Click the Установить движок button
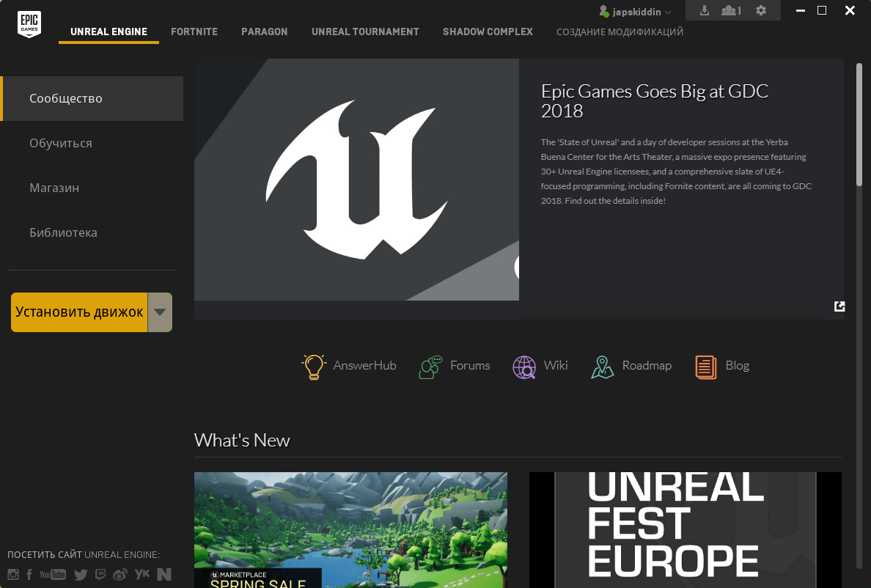Screen dimensions: 871x588 79,312
